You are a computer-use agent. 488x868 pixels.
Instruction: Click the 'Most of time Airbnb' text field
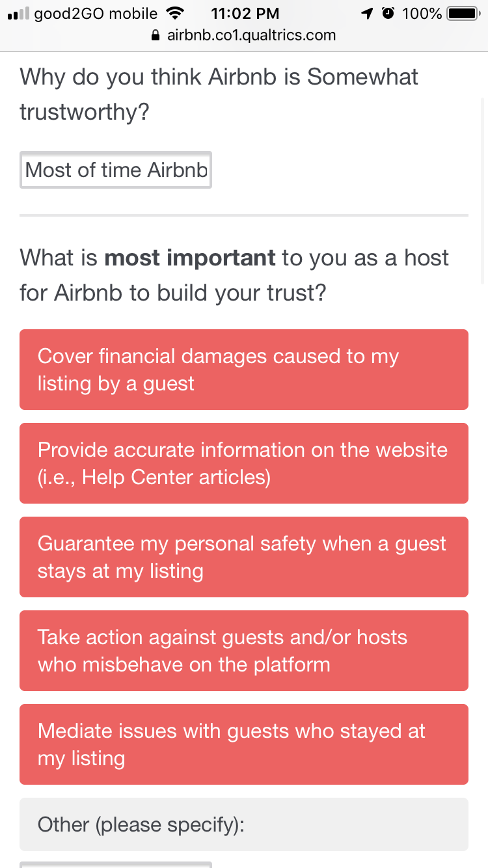pyautogui.click(x=116, y=170)
